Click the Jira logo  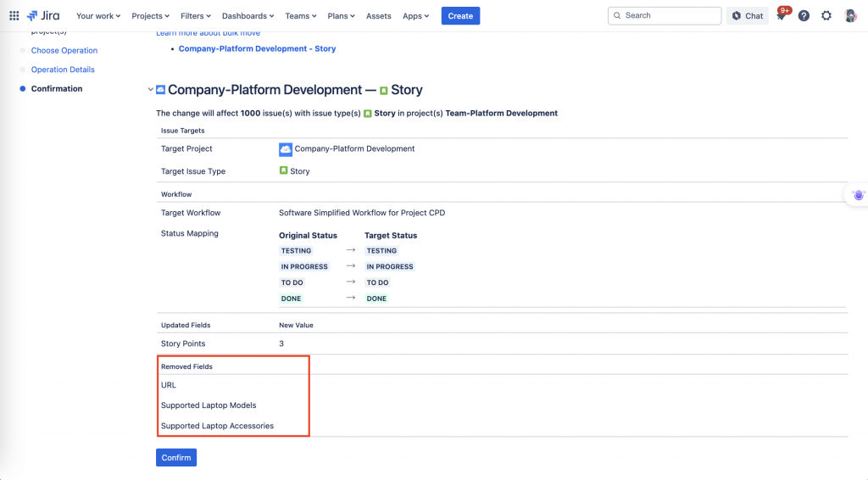click(43, 16)
